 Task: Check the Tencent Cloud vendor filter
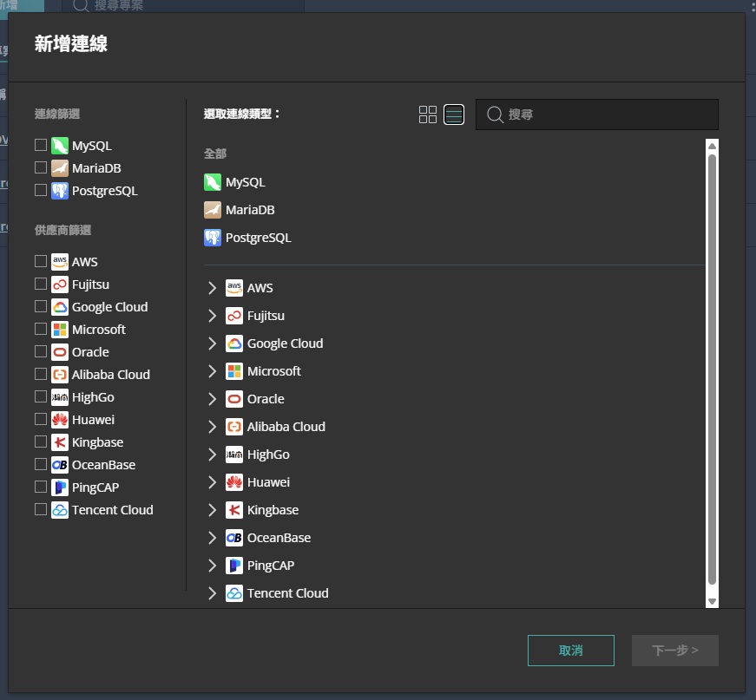[40, 509]
